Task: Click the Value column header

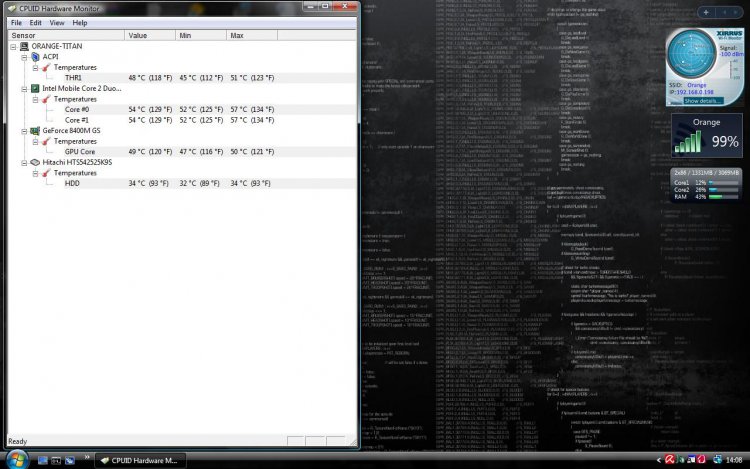Action: pyautogui.click(x=150, y=35)
